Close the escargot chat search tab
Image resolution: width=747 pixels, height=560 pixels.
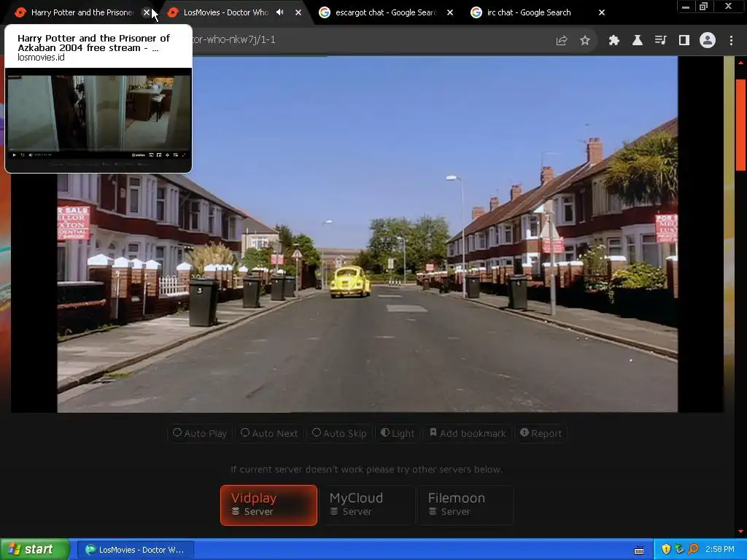[449, 12]
